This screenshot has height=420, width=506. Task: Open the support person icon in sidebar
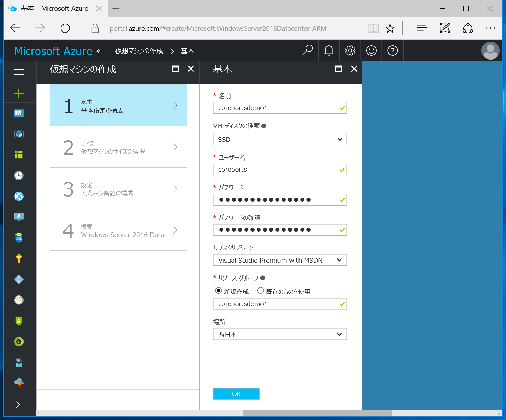[x=19, y=362]
